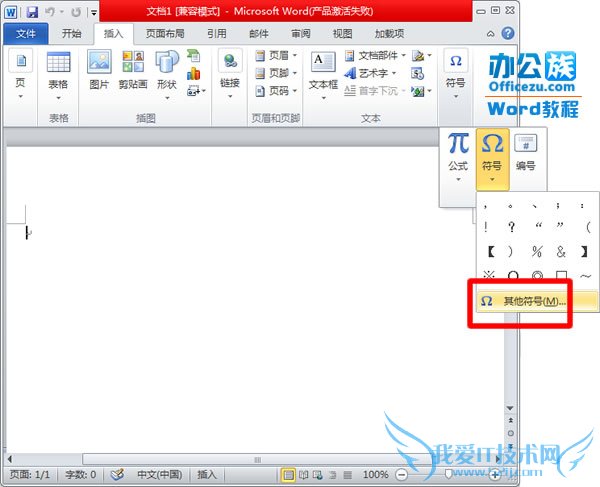Screen dimensions: 600x487
Task: Click the 中文(中国) language indicator
Action: click(x=160, y=475)
